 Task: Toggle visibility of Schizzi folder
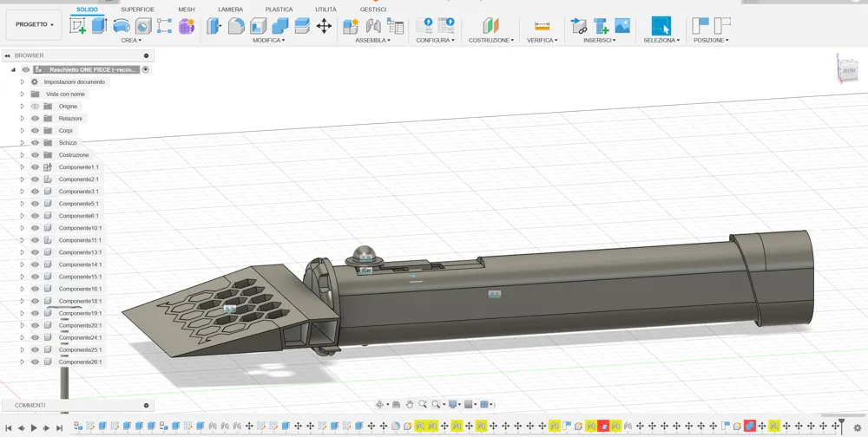[35, 143]
